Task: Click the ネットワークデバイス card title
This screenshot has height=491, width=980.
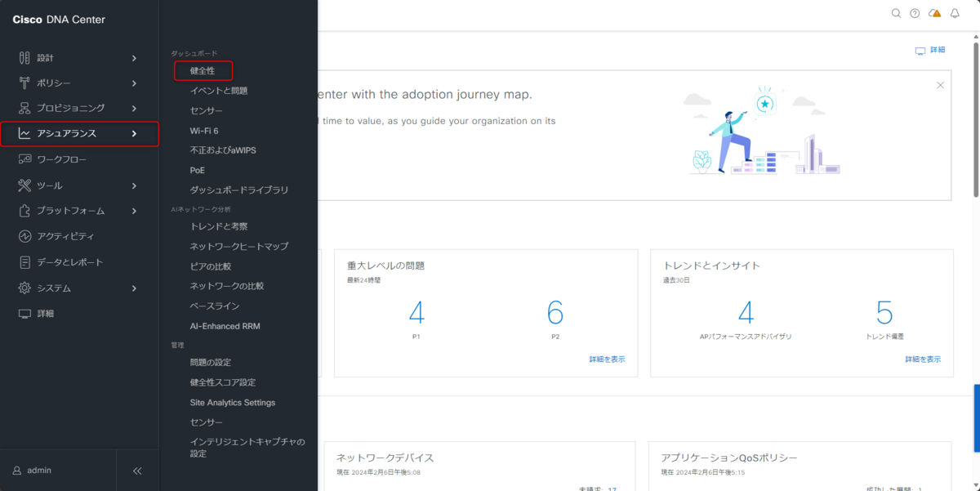Action: click(x=385, y=458)
